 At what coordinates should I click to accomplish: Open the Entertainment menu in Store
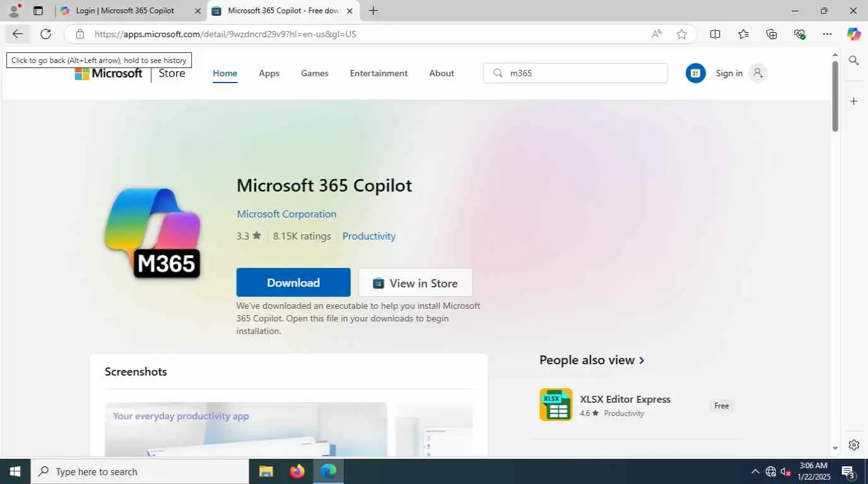tap(378, 73)
